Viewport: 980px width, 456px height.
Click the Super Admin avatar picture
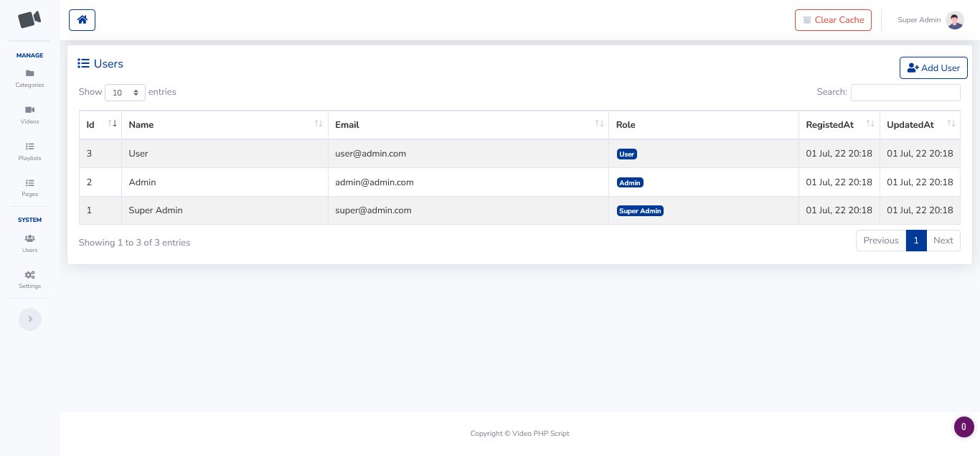click(954, 20)
